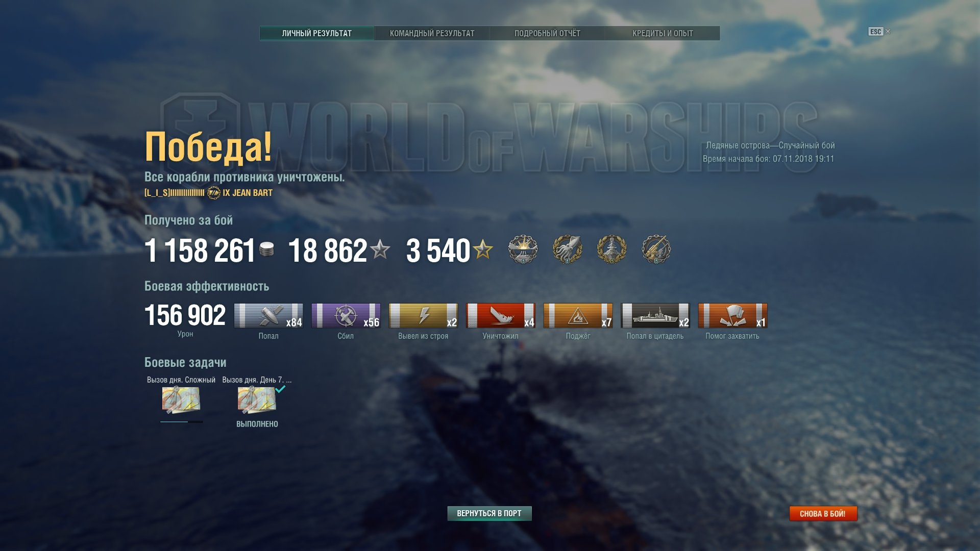Click the Сбил x56 planes ribbon
The height and width of the screenshot is (551, 980).
click(346, 315)
